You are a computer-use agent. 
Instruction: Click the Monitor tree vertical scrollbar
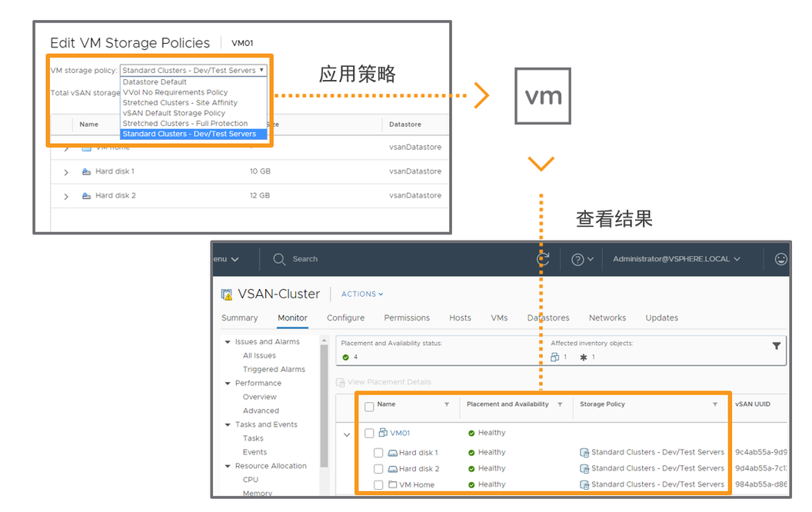[324, 406]
